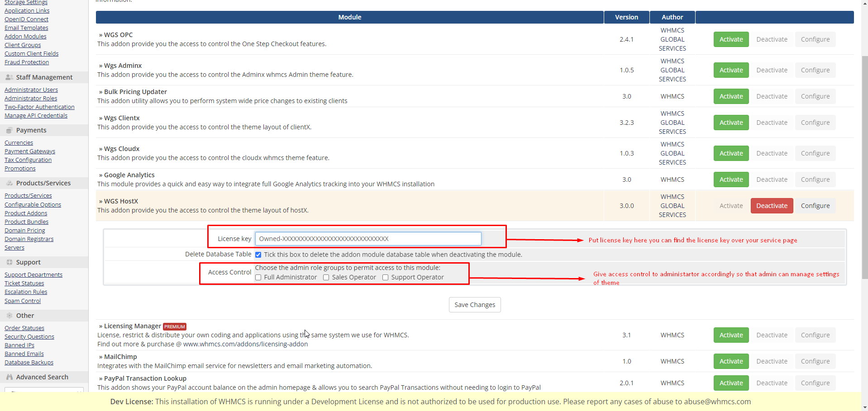Click the Staff Management section icon

(9, 77)
